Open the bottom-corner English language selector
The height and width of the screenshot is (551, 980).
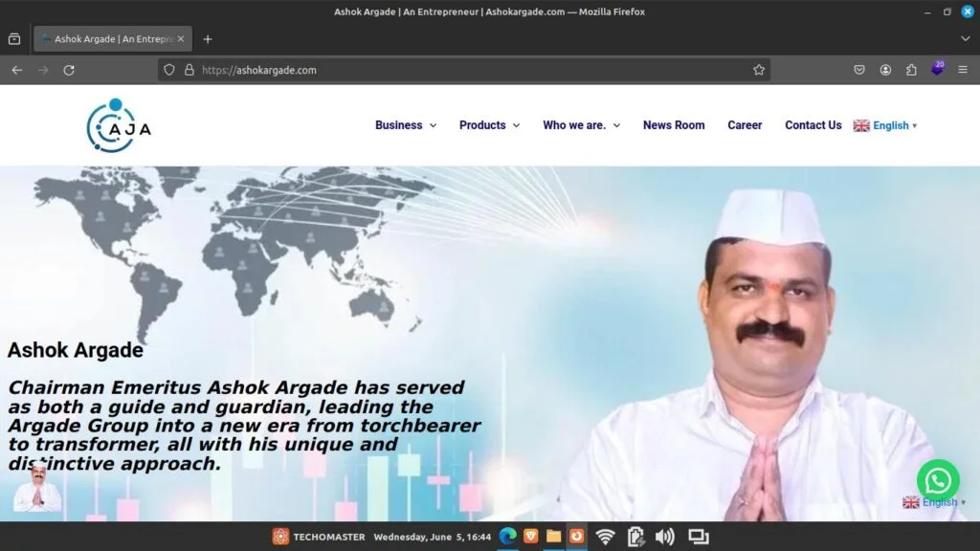pyautogui.click(x=934, y=502)
